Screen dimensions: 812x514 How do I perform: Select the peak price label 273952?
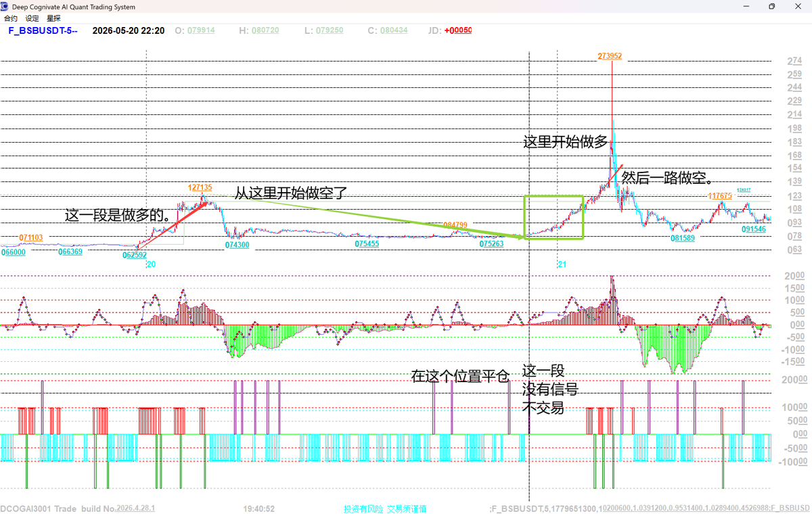pos(610,56)
